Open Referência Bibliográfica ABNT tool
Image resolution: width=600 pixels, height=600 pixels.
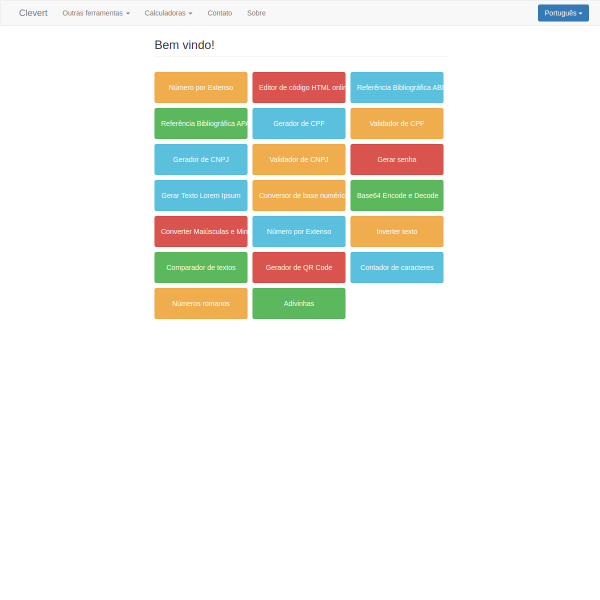(397, 88)
